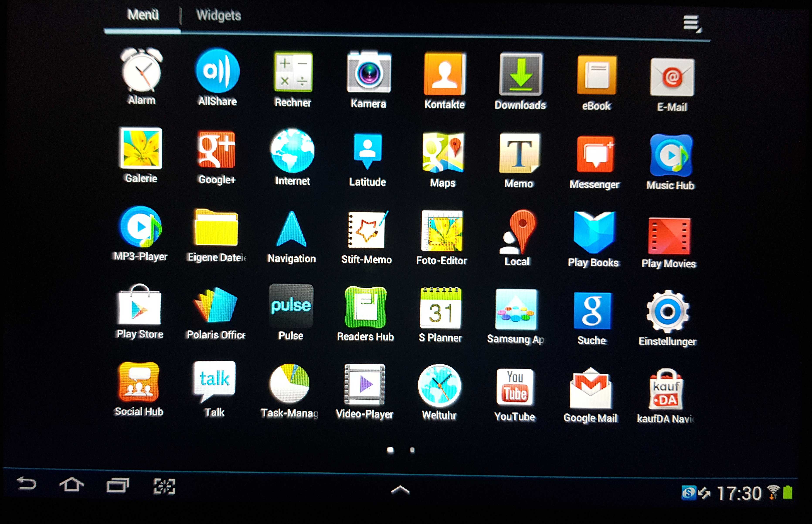Open the notification panel via clock 17:30
The height and width of the screenshot is (524, 812).
(739, 493)
